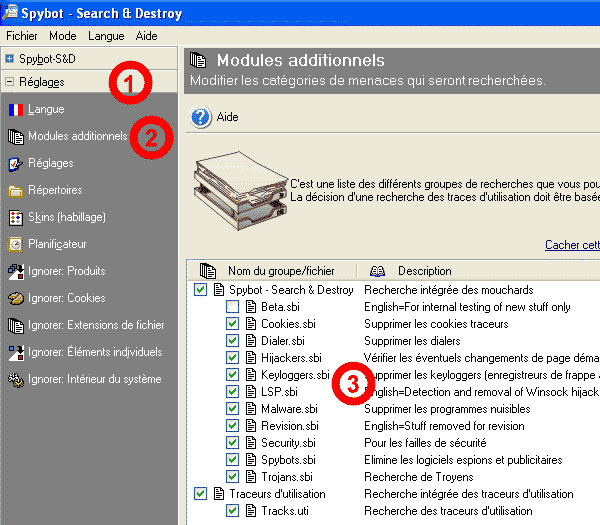Go to Planificateur in sidebar
The width and height of the screenshot is (600, 525).
click(57, 244)
